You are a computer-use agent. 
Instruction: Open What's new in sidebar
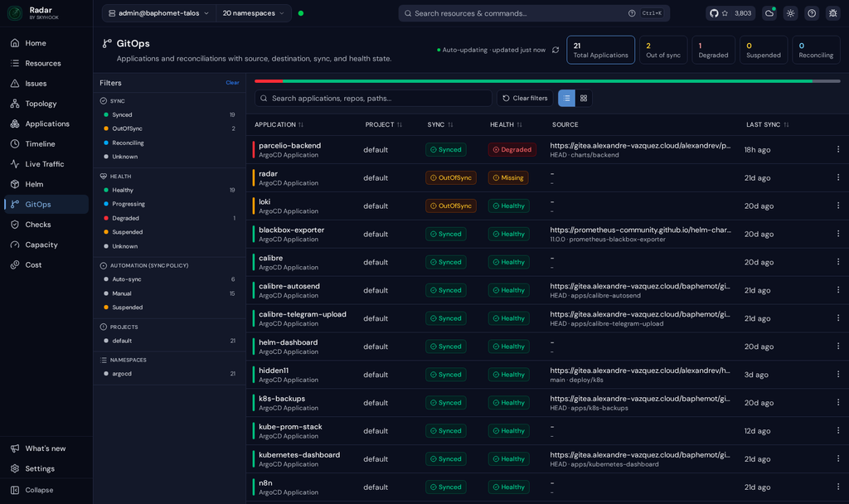click(x=46, y=448)
